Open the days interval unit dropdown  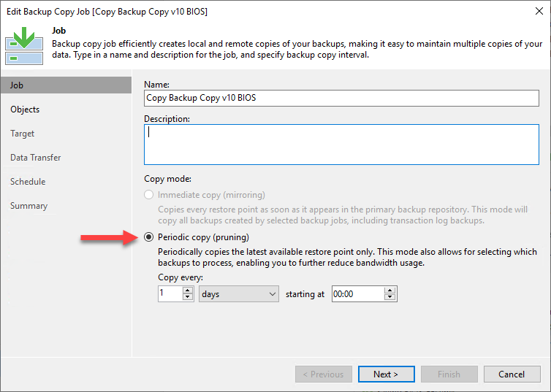click(239, 294)
